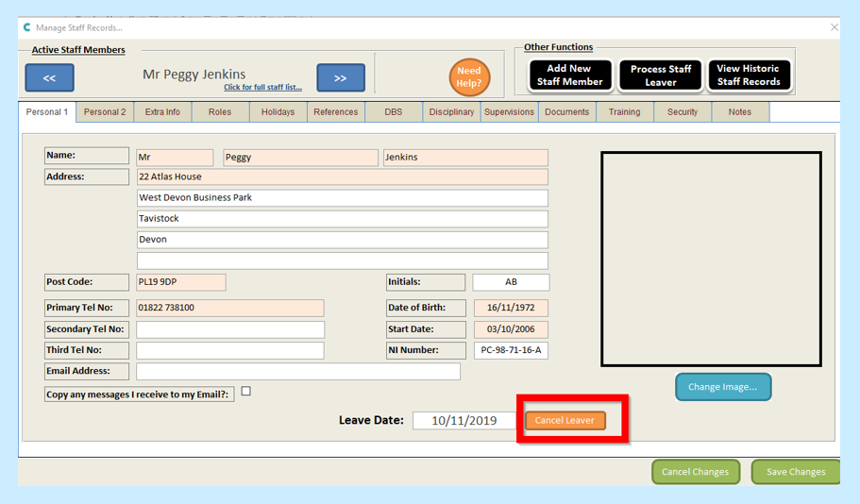Viewport: 860px width, 504px height.
Task: Save Changes to the staff record
Action: tap(795, 472)
